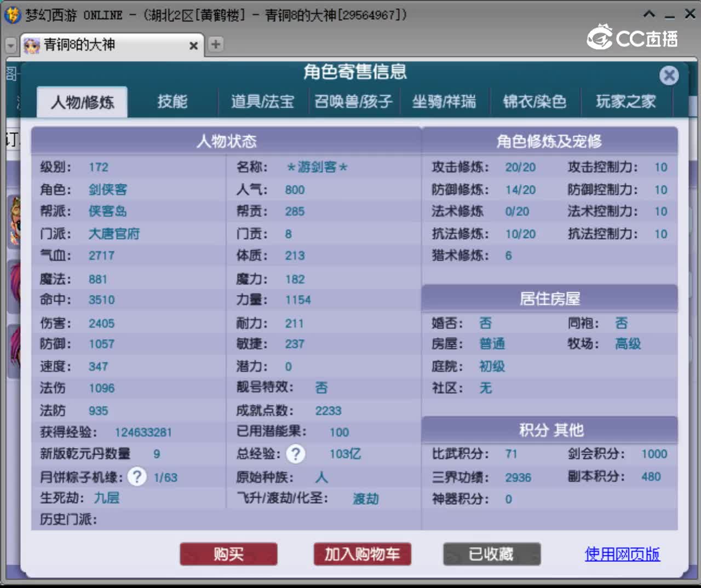The height and width of the screenshot is (588, 701).
Task: Select the 青铜8的大神 browser tab
Action: [112, 45]
